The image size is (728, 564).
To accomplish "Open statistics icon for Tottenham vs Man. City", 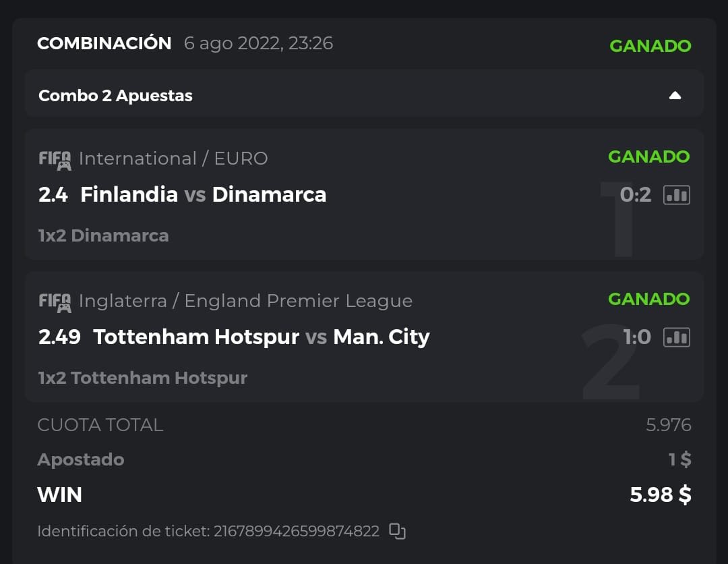I will (677, 337).
